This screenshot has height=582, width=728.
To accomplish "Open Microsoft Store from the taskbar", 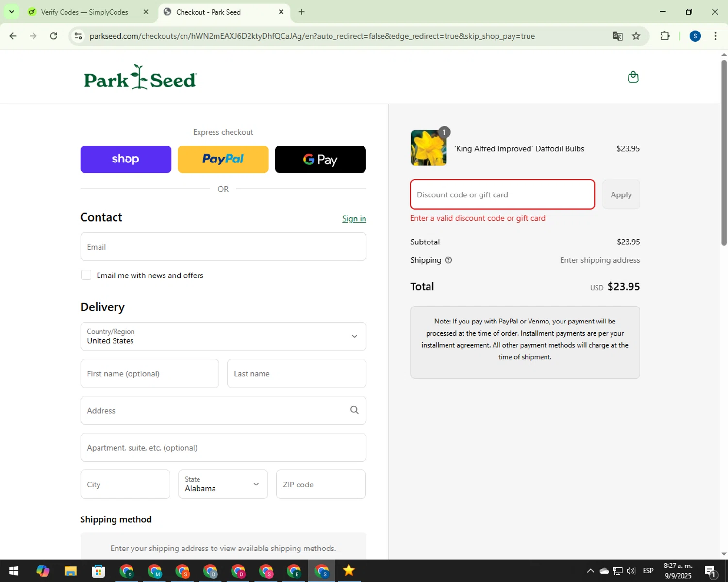I will [99, 571].
